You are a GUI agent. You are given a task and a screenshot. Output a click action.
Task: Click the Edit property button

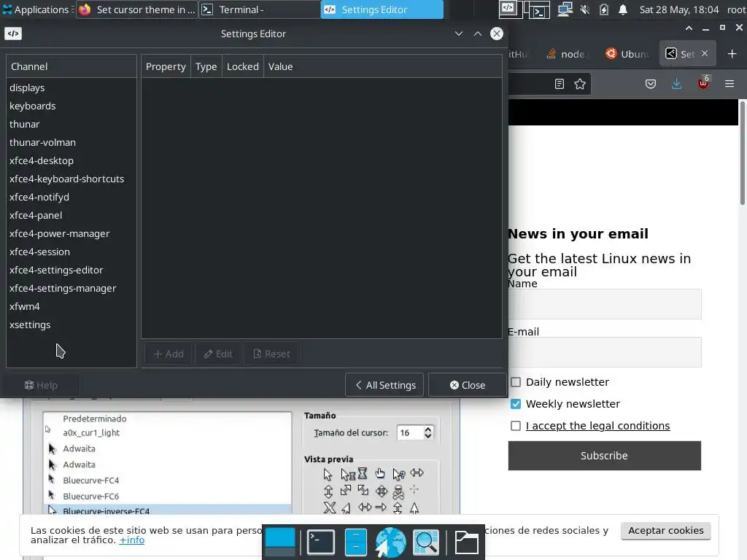coord(218,354)
